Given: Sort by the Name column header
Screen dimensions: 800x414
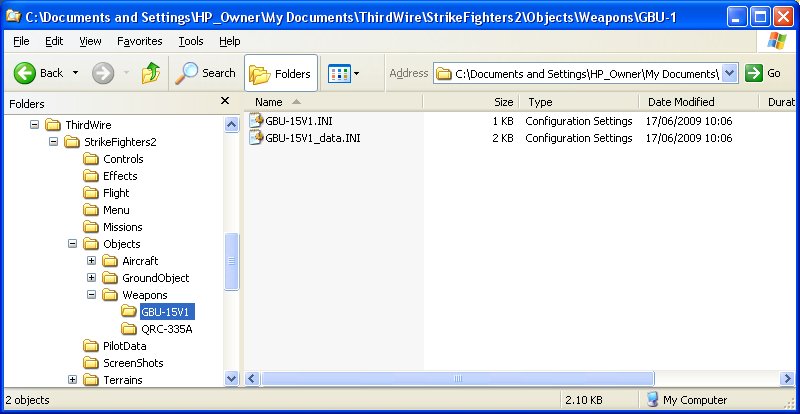Looking at the screenshot, I should [333, 102].
